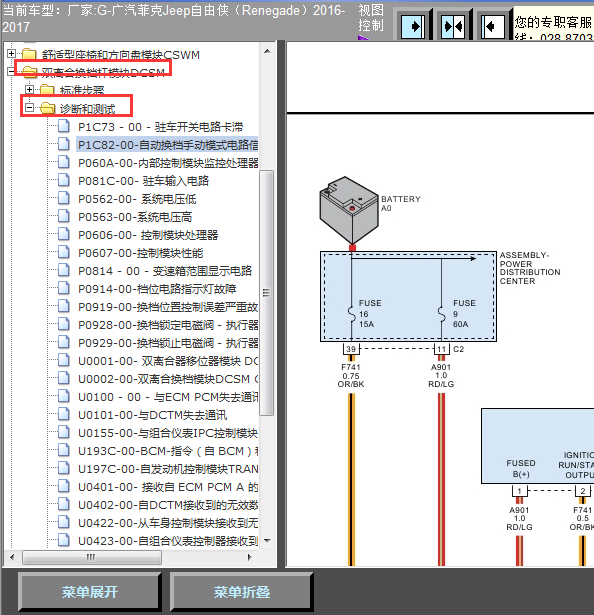
Task: Select P0563-00 系统电压高 entry
Action: click(135, 217)
